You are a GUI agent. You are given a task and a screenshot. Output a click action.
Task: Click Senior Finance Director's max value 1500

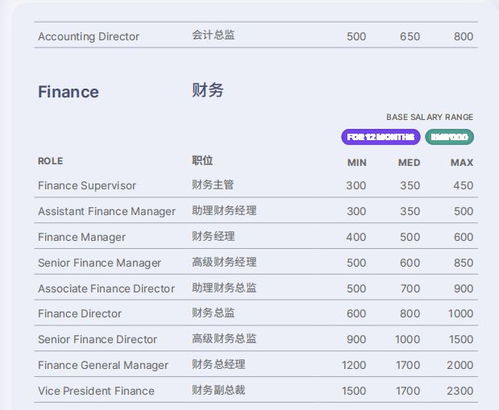(x=461, y=339)
